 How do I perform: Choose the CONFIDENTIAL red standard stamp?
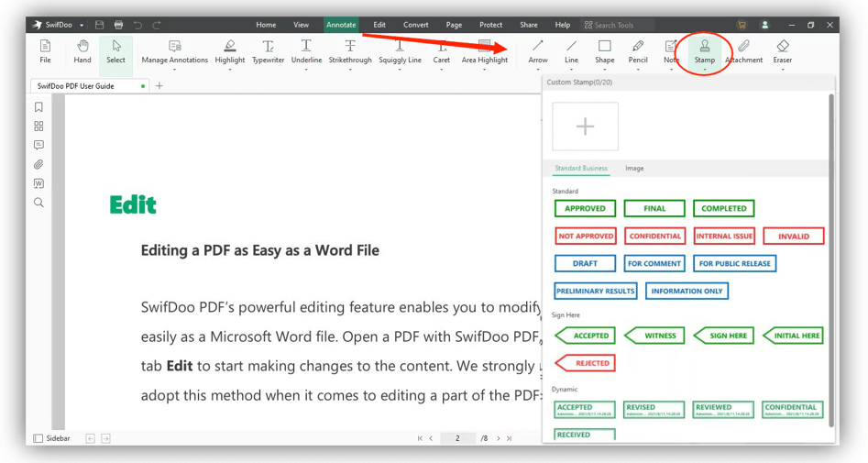pyautogui.click(x=654, y=236)
